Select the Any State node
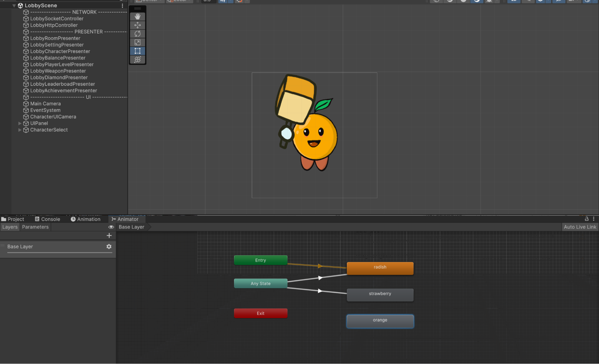 pos(261,283)
